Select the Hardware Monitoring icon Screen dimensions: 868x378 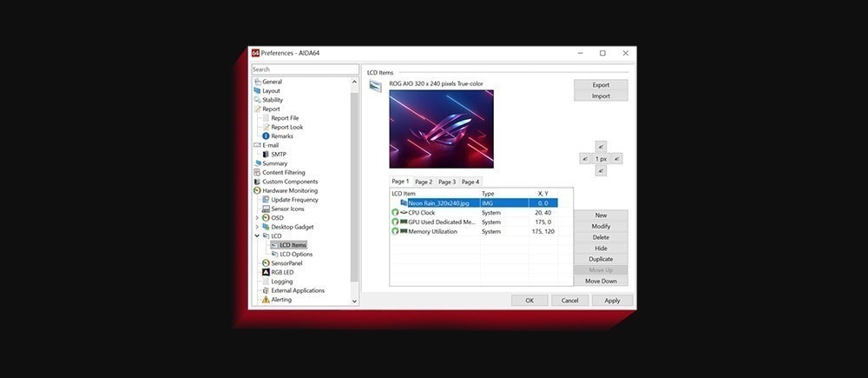coord(257,190)
